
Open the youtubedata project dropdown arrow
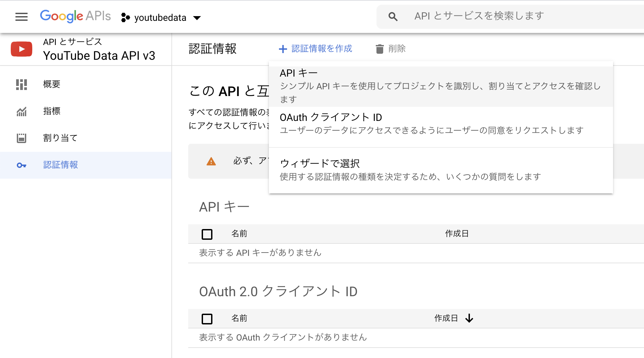click(x=197, y=18)
